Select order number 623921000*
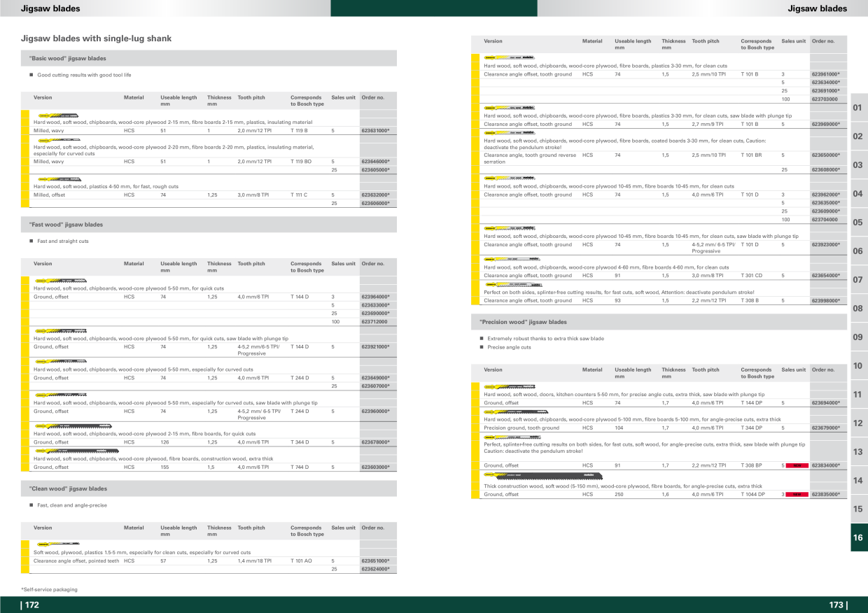Screen dimensions: 868x613 [375, 347]
